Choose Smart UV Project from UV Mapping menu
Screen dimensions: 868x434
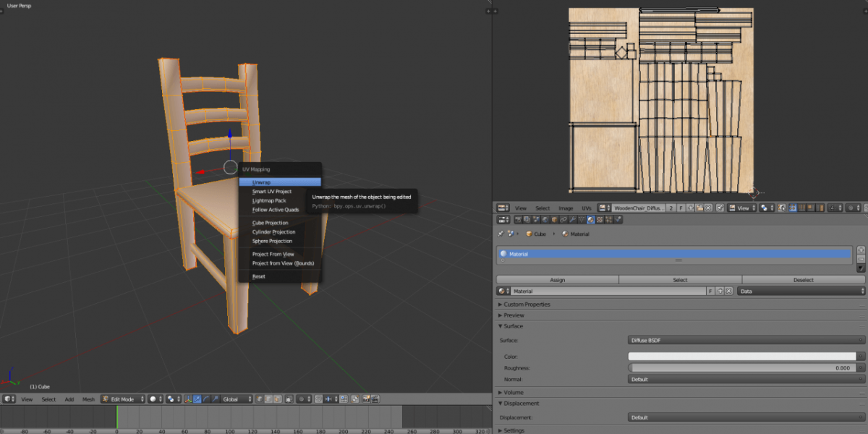[x=272, y=192]
